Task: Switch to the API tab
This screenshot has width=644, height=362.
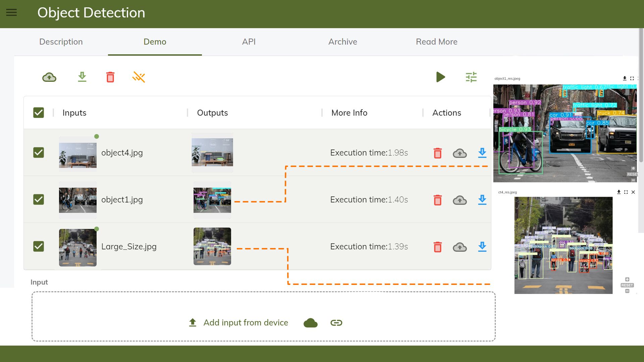Action: pos(249,42)
